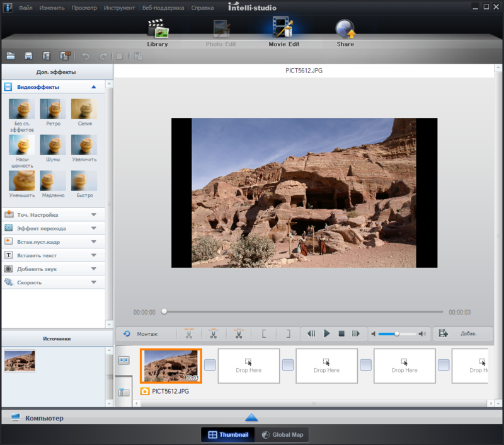
Task: Click the mute speaker icon
Action: pos(374,333)
